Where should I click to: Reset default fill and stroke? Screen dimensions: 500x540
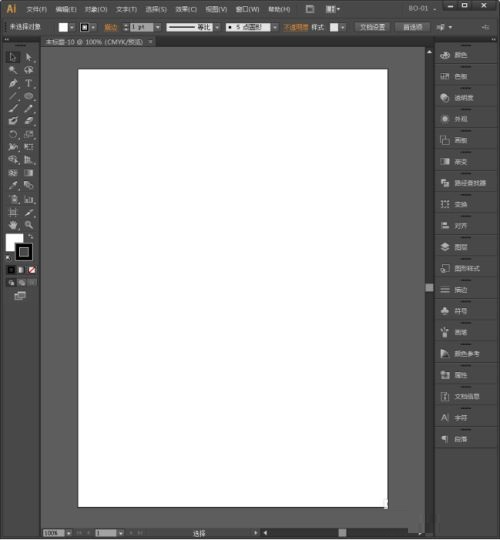pyautogui.click(x=8, y=258)
